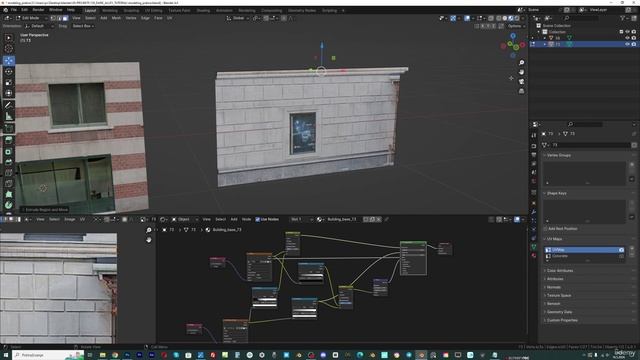Click the Scene Collection row in outliner
Viewport: 640px width, 360px height.
pos(556,25)
